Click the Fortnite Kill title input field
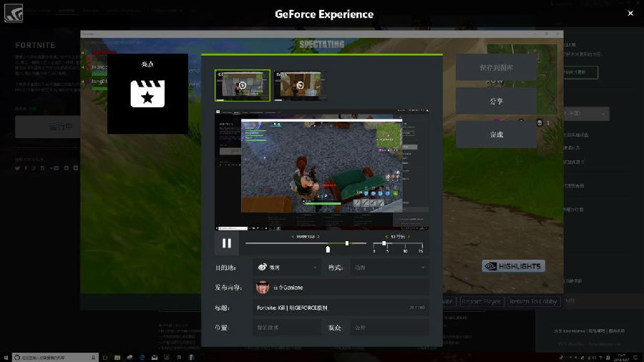 [x=341, y=308]
